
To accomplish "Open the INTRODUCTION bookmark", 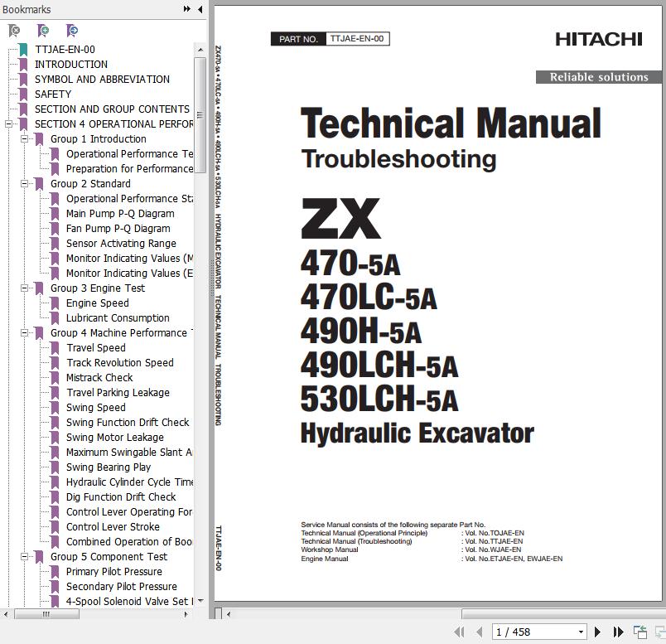I will pos(71,64).
